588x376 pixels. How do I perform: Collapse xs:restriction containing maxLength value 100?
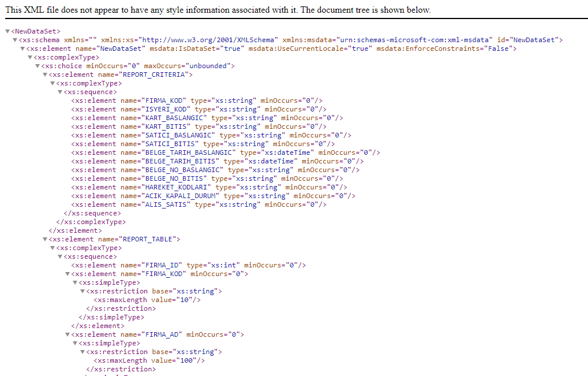83,352
